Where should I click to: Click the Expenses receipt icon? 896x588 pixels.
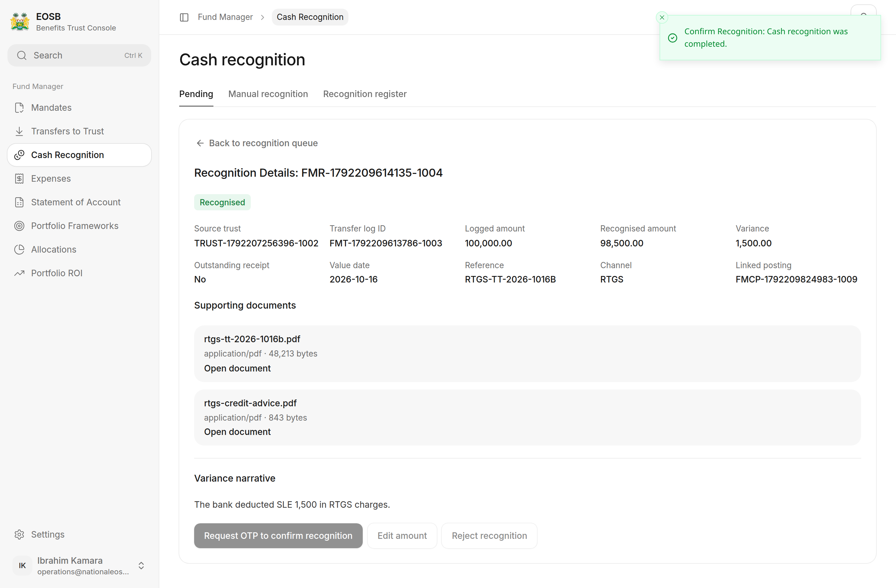(19, 179)
